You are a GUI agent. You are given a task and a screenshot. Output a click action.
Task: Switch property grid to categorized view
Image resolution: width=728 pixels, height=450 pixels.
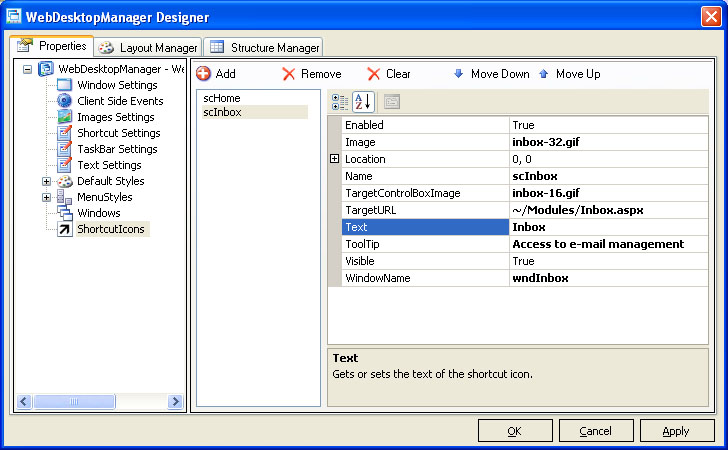coord(340,101)
